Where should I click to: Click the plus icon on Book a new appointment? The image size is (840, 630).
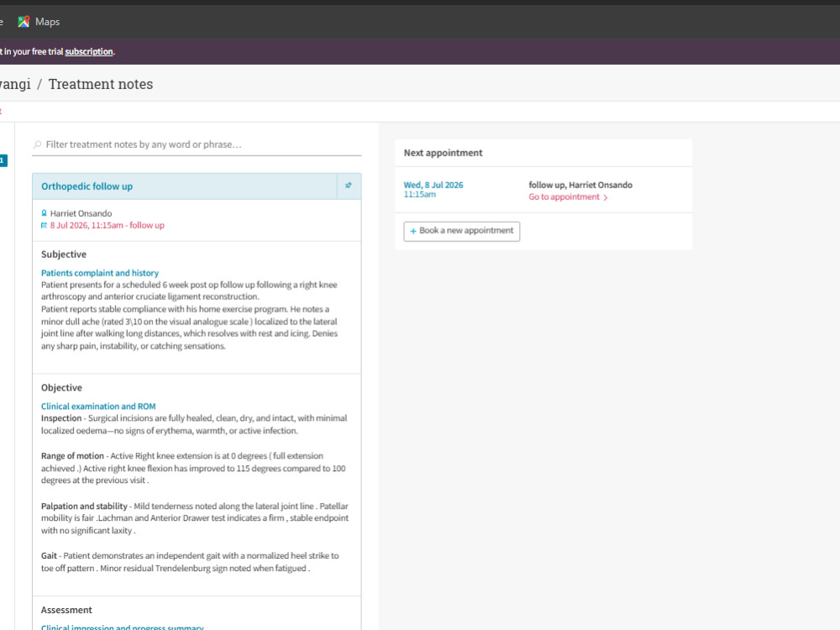(x=413, y=231)
